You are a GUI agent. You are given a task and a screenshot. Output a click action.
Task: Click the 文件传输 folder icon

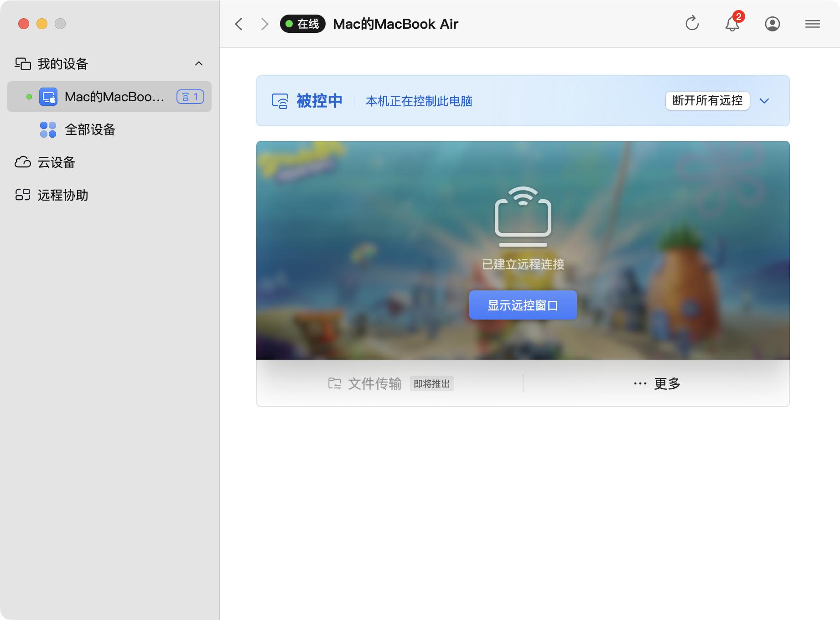tap(335, 383)
